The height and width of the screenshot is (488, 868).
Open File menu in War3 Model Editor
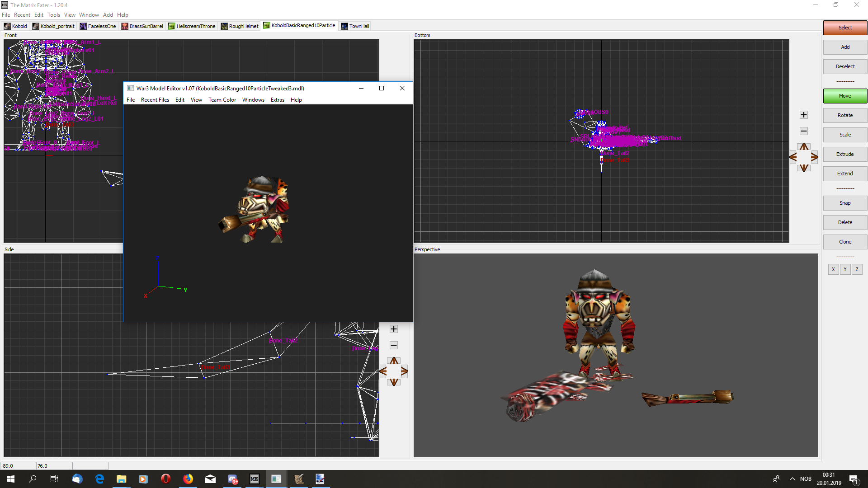tap(131, 100)
